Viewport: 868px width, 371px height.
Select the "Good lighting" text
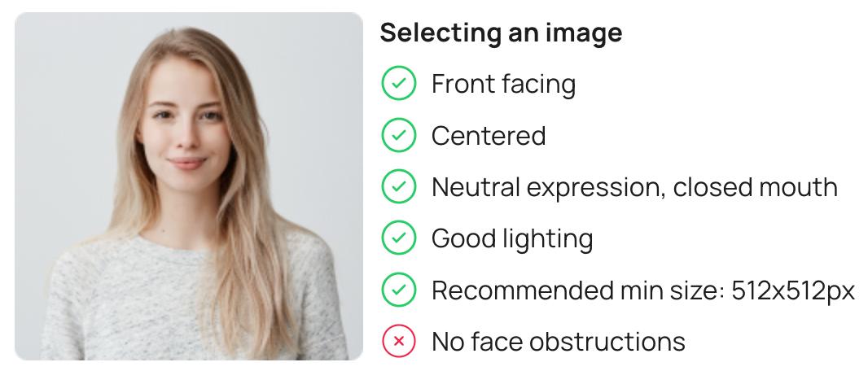511,238
